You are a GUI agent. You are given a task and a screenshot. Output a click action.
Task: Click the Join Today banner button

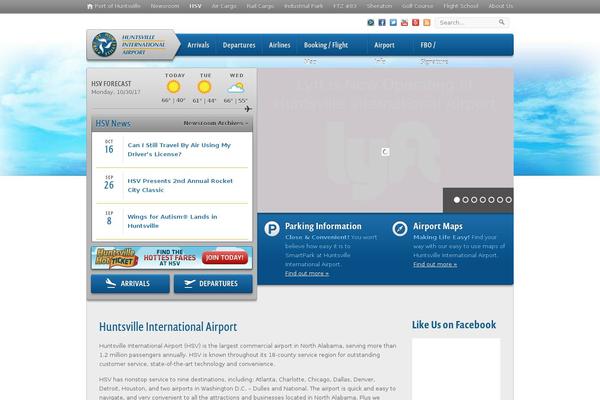[x=224, y=257]
